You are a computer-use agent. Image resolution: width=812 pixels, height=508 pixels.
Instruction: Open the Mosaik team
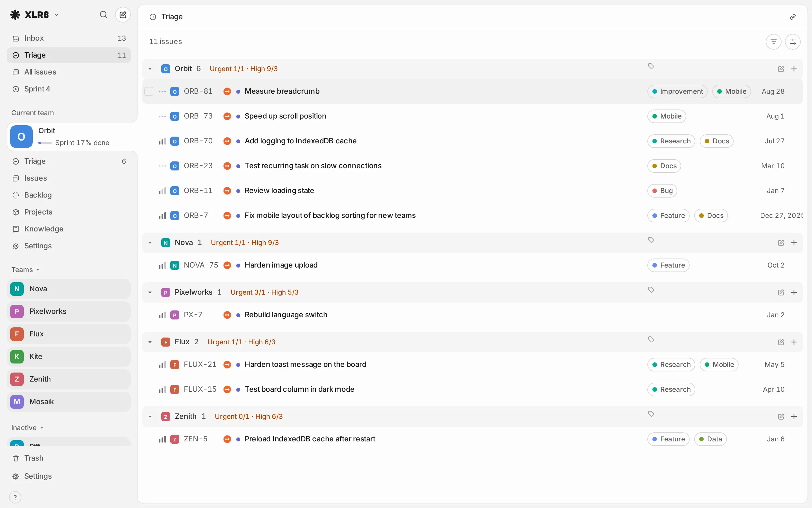[69, 402]
